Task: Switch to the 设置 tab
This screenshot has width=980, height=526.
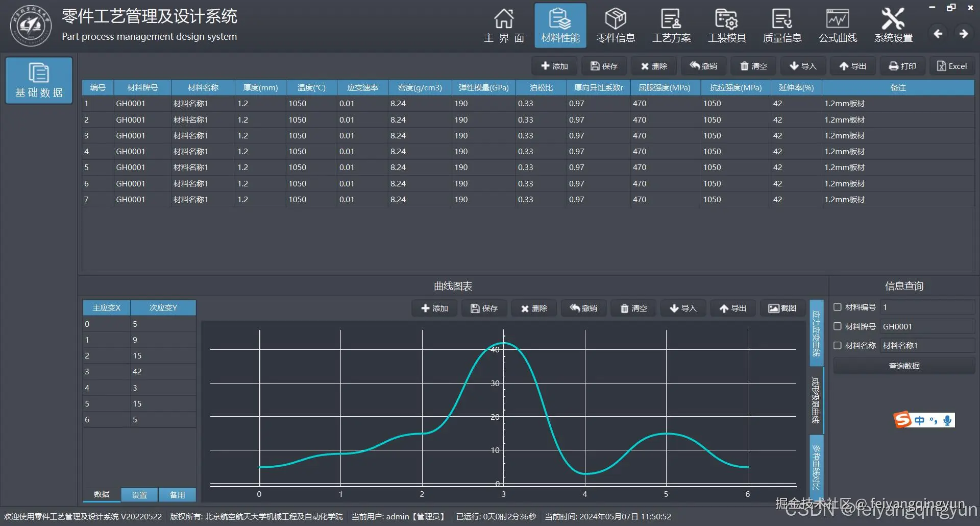Action: (x=139, y=494)
